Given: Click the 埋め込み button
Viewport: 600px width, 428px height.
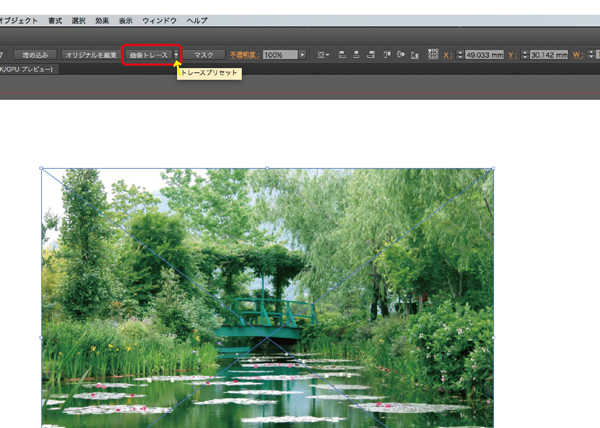Looking at the screenshot, I should pyautogui.click(x=35, y=54).
